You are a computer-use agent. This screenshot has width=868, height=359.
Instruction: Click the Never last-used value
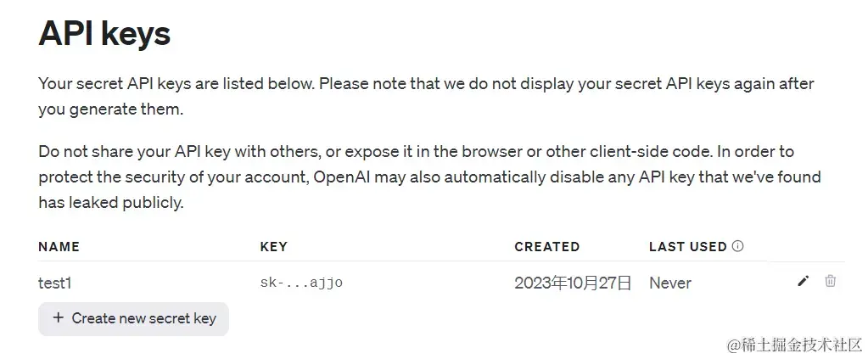pos(670,283)
